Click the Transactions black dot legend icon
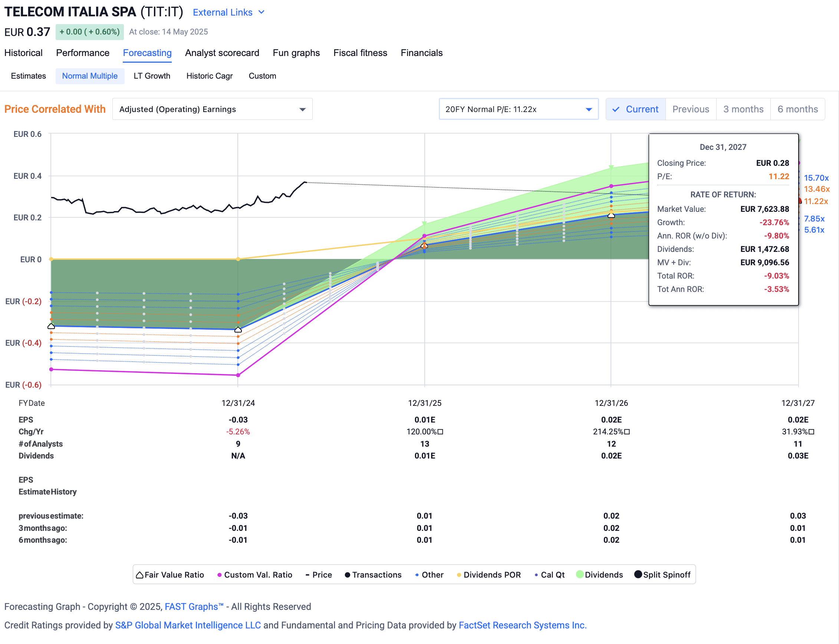 pyautogui.click(x=347, y=575)
